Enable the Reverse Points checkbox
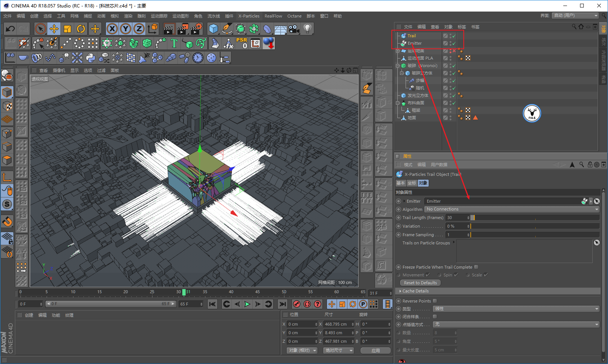The image size is (608, 364). tap(435, 301)
